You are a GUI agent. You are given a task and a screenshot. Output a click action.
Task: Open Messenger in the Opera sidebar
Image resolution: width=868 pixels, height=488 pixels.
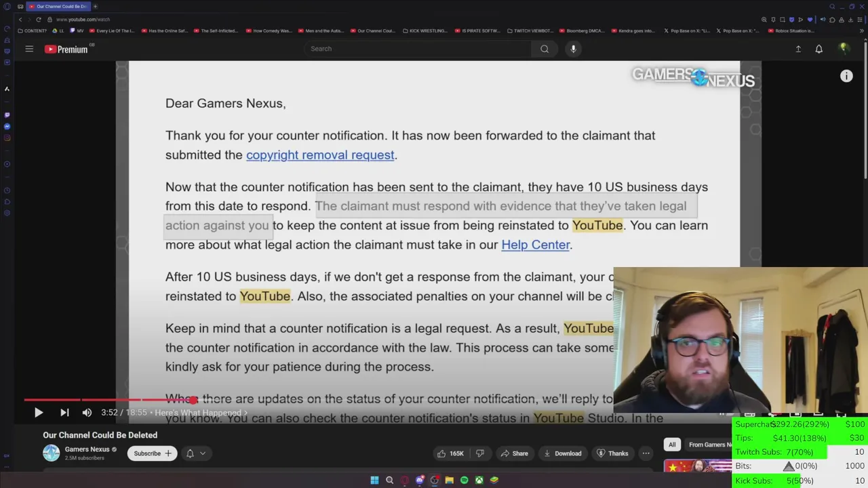tap(7, 127)
